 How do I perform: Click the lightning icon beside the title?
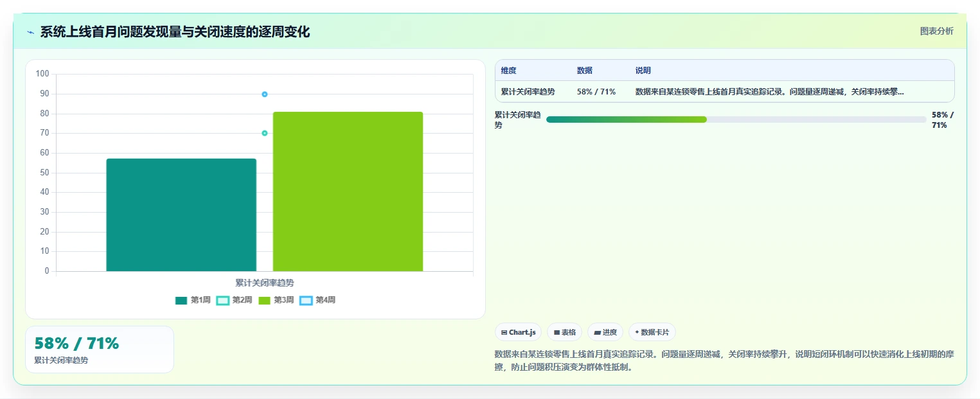tap(30, 32)
